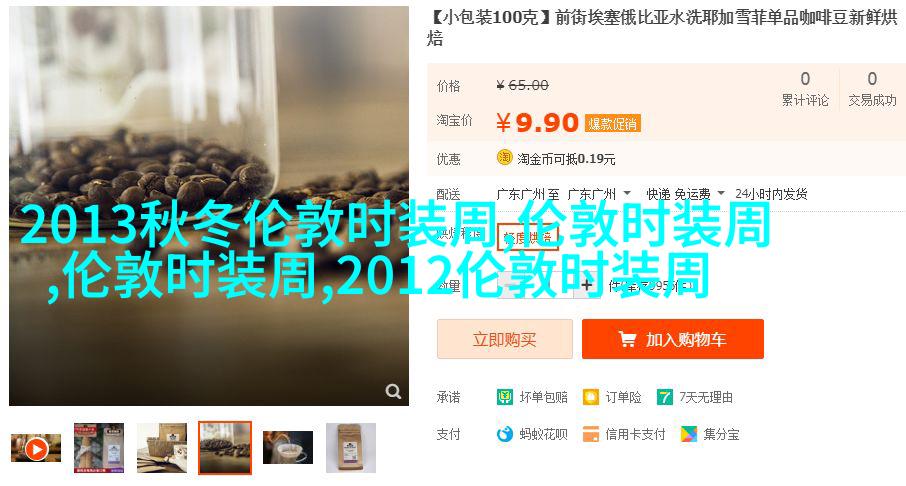Click the 集分宝 colorful icon

[688, 434]
